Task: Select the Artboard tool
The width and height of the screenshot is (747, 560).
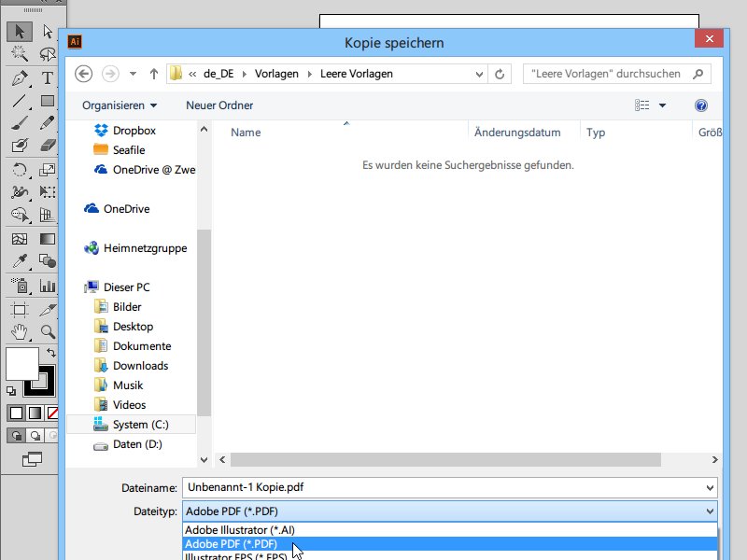Action: (x=20, y=310)
